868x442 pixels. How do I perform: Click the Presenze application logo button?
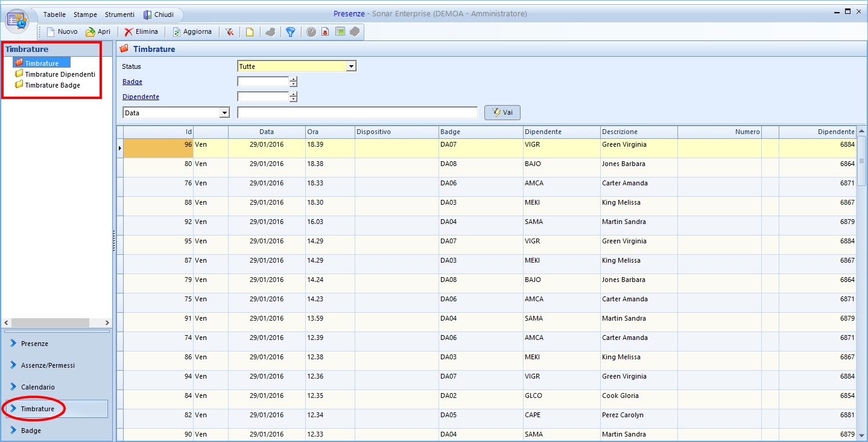[x=17, y=20]
